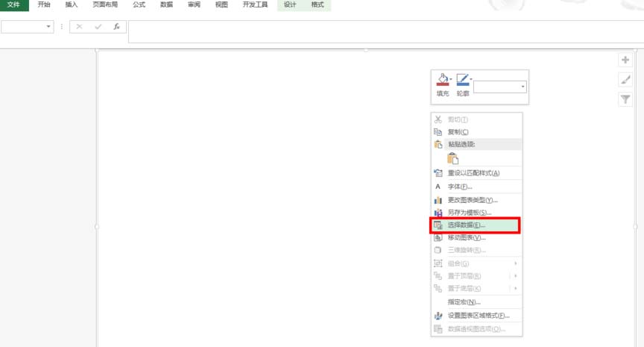Switch to the 开始 ribbon tab
This screenshot has width=644, height=347.
(x=44, y=5)
